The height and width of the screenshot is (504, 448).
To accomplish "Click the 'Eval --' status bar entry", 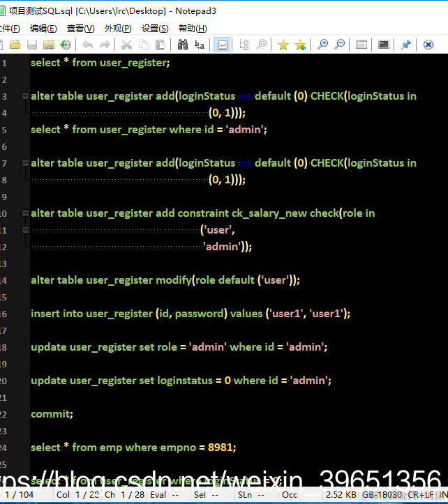I will click(x=164, y=495).
